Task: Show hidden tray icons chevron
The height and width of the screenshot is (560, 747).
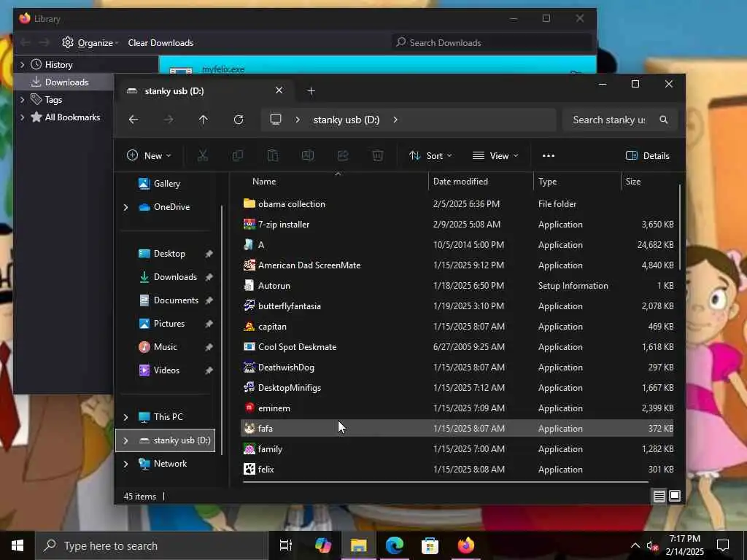Action: coord(635,546)
